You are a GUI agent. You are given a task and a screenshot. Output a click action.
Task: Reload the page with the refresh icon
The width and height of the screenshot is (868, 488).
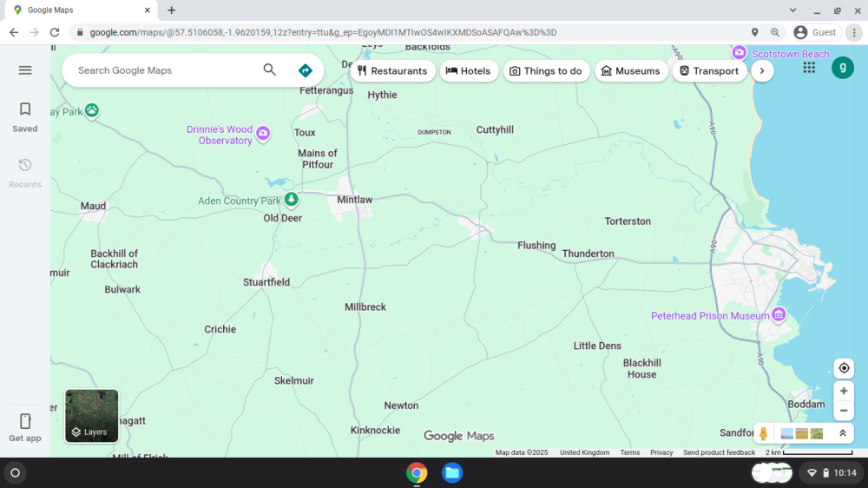[54, 33]
